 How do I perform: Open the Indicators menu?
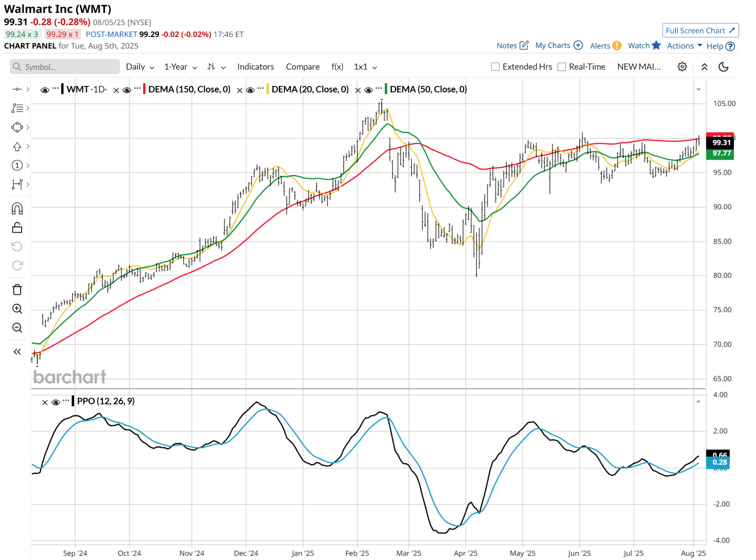coord(255,67)
